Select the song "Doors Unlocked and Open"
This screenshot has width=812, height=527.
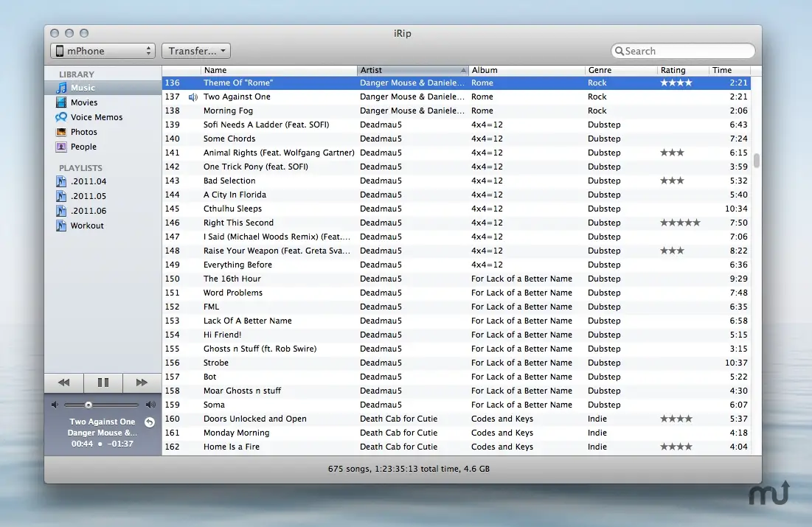click(457, 419)
